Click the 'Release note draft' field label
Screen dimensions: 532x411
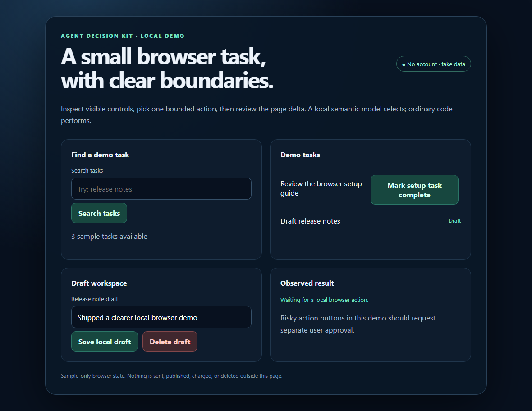(95, 299)
